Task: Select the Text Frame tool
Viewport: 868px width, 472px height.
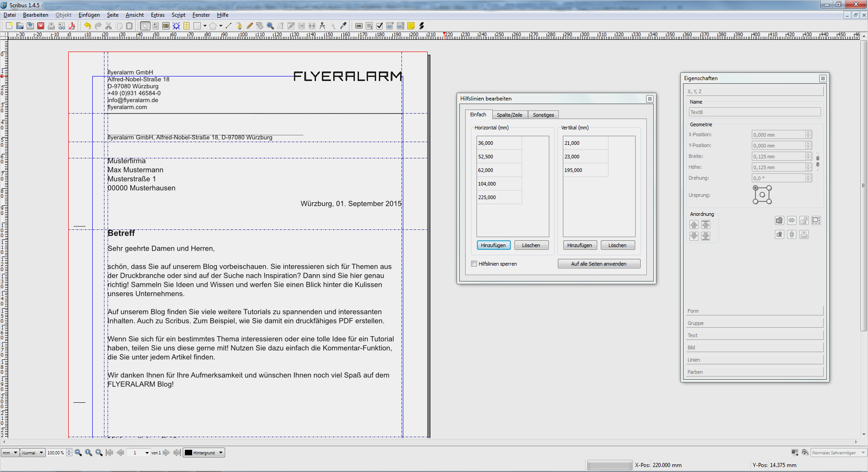Action: (x=156, y=26)
